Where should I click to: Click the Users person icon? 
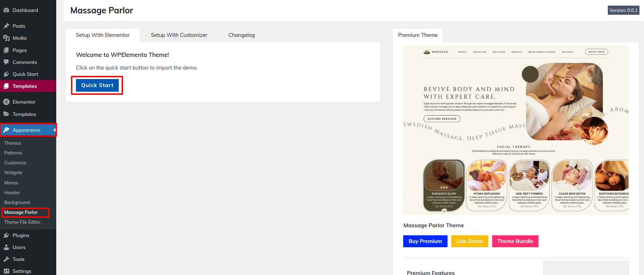point(6,247)
